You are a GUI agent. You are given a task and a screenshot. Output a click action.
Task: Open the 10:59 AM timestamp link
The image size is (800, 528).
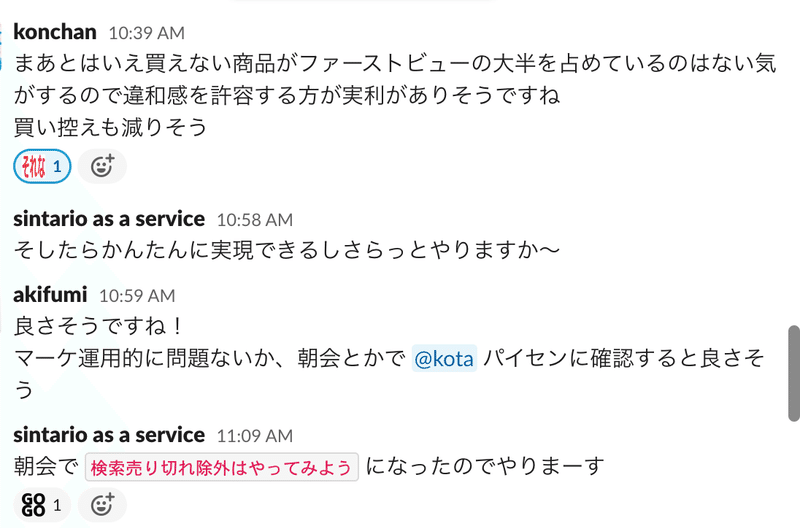click(137, 296)
